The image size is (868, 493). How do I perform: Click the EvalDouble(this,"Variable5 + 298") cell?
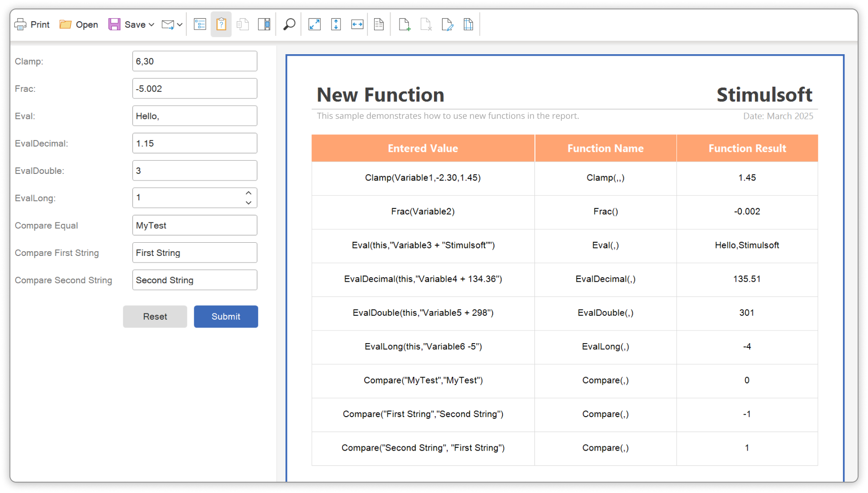point(423,313)
